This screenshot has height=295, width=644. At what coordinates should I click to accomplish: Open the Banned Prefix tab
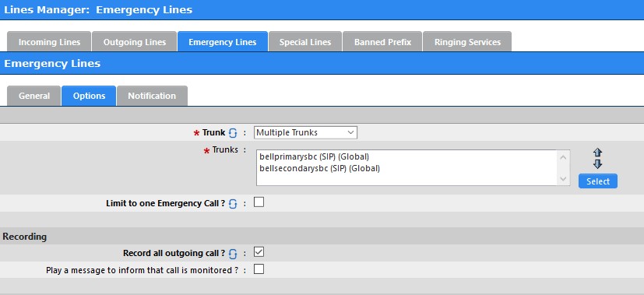point(383,42)
